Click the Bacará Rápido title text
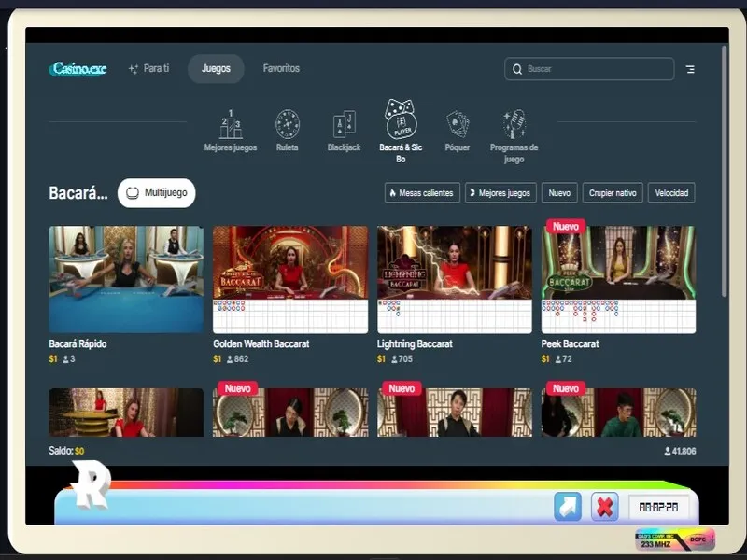The height and width of the screenshot is (560, 747). click(78, 343)
